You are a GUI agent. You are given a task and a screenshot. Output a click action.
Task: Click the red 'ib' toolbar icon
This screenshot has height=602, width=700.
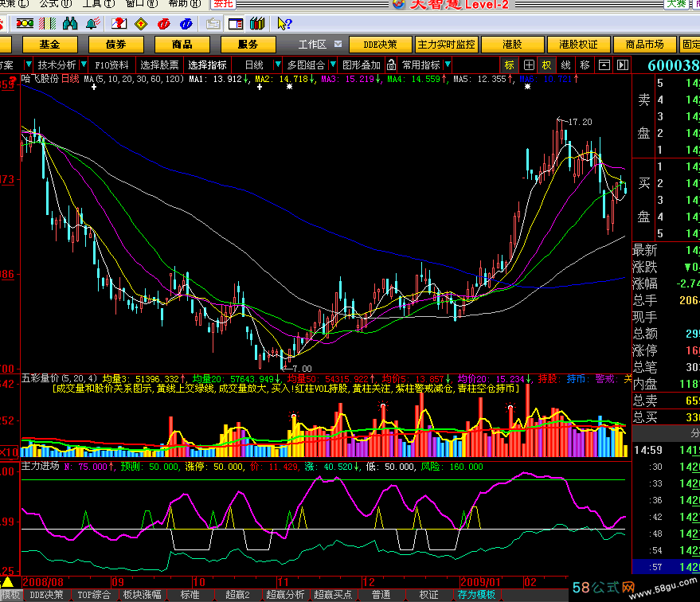click(x=163, y=23)
